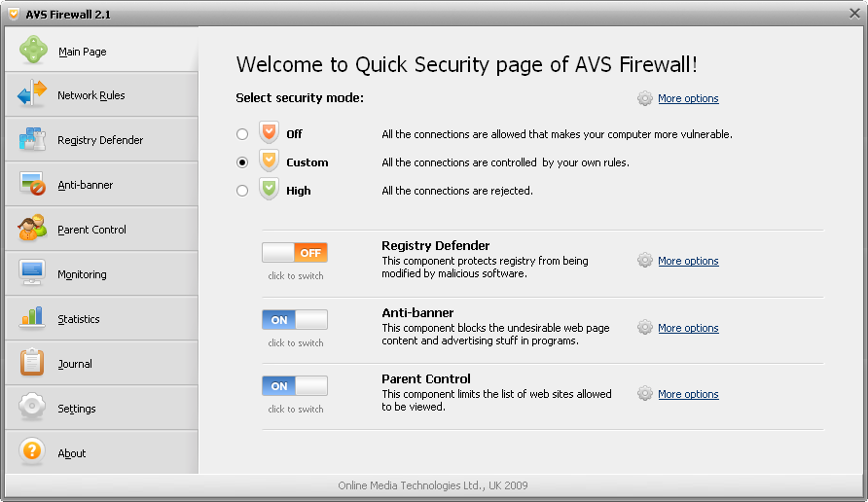This screenshot has width=868, height=502.
Task: Click More options link for Anti-banner
Action: (x=688, y=328)
